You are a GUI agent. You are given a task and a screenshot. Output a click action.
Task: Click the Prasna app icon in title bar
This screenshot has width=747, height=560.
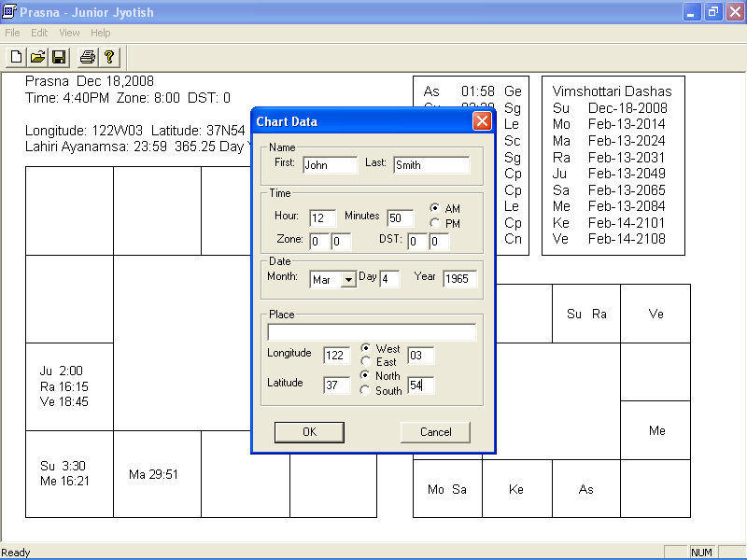(x=9, y=11)
